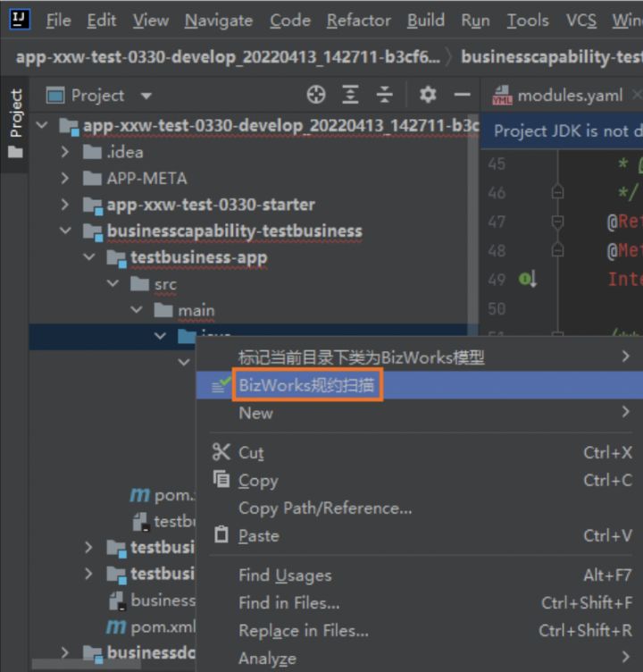
Task: Choose Find Usages in context menu
Action: point(420,575)
